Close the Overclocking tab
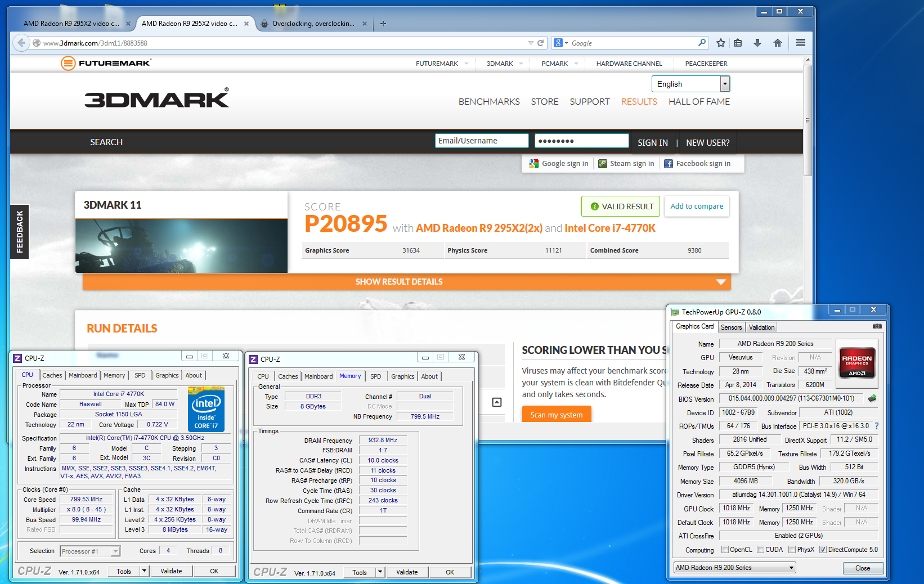This screenshot has width=924, height=584. tap(365, 24)
